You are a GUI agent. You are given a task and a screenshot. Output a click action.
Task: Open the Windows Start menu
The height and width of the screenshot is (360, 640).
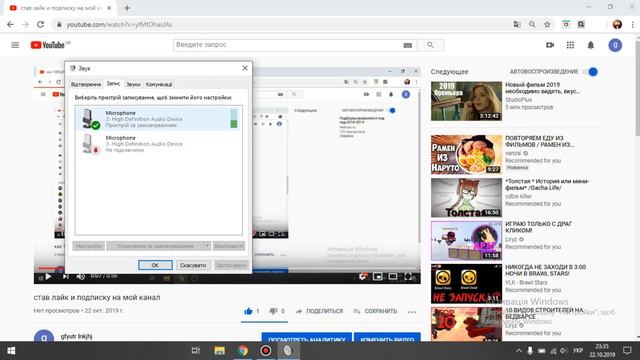11,351
